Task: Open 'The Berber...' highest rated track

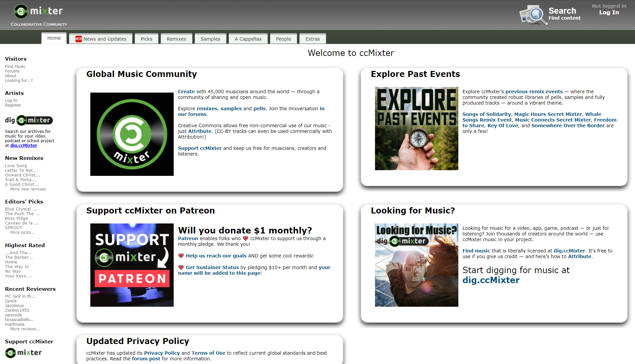Action: pyautogui.click(x=19, y=257)
